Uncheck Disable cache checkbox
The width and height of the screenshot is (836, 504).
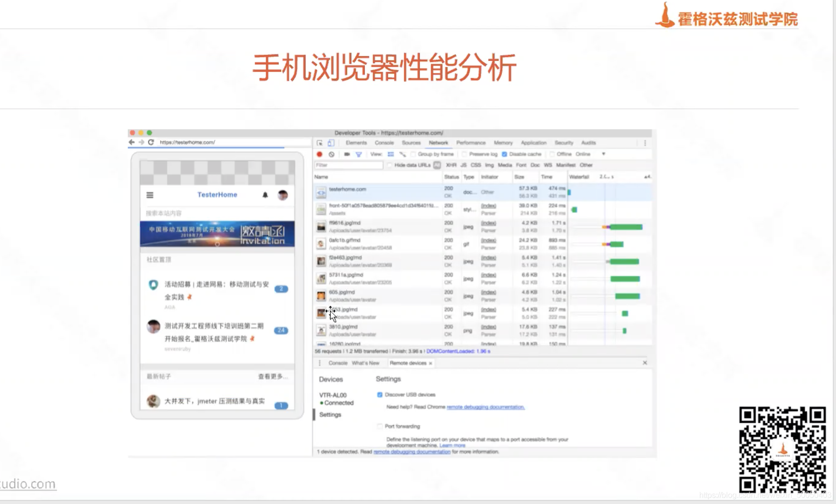(x=505, y=154)
